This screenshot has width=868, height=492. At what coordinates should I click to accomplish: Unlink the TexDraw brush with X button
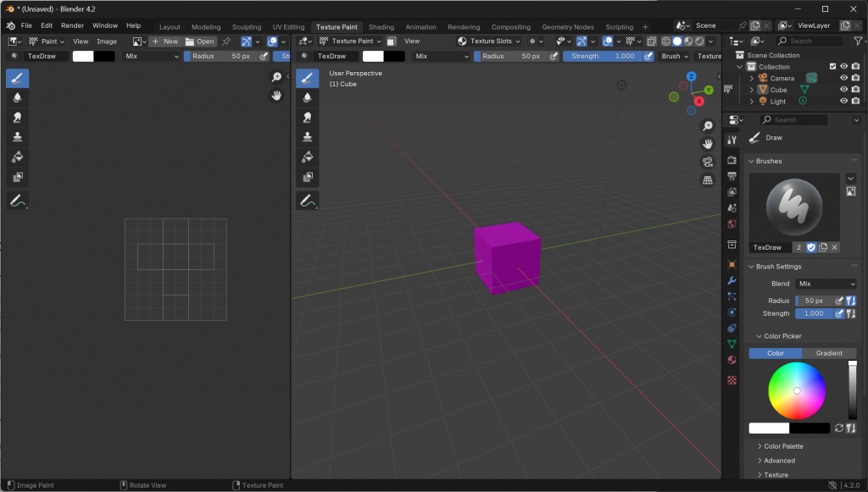[x=834, y=247]
